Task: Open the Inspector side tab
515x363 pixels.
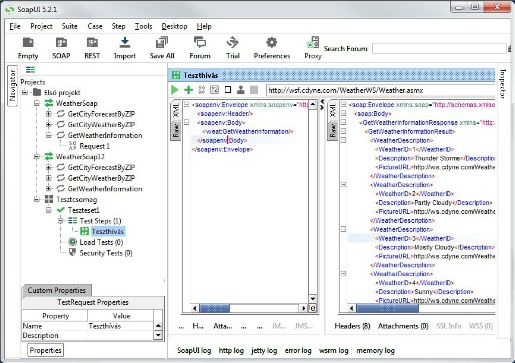Action: tap(503, 84)
